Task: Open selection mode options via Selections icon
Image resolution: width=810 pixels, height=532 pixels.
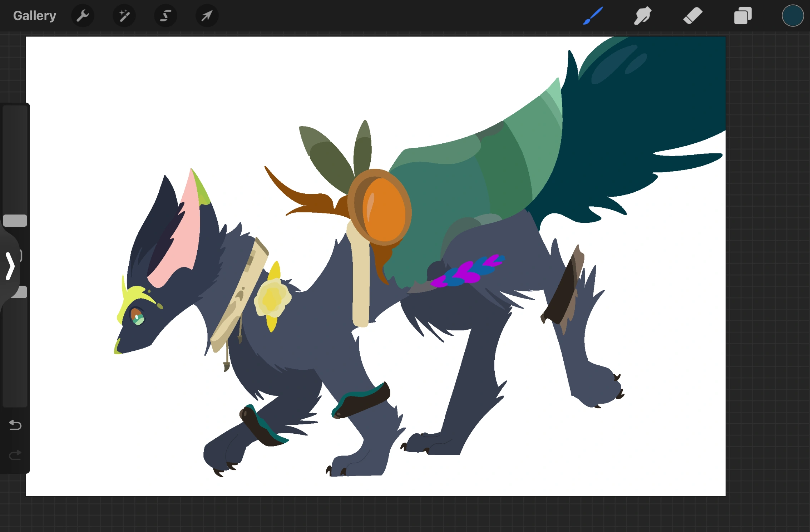Action: tap(165, 15)
